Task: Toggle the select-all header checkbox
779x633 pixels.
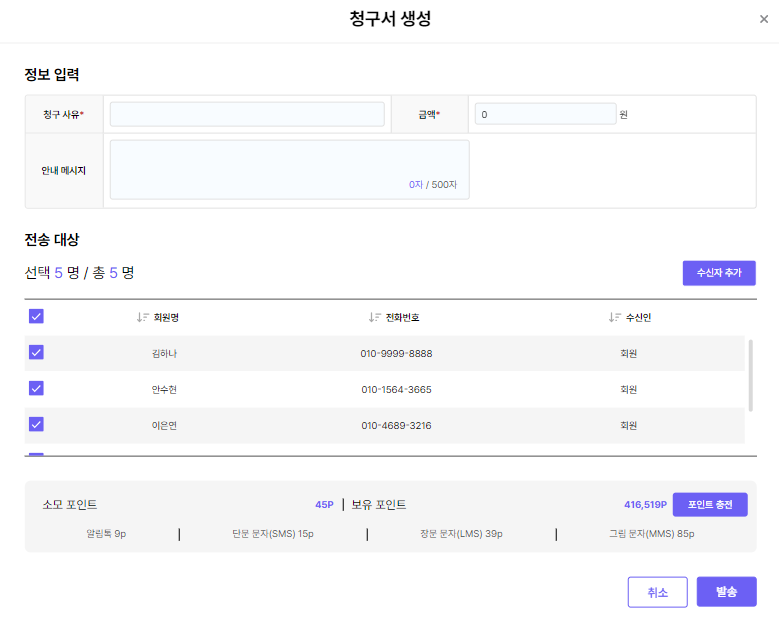Action: pos(36,316)
